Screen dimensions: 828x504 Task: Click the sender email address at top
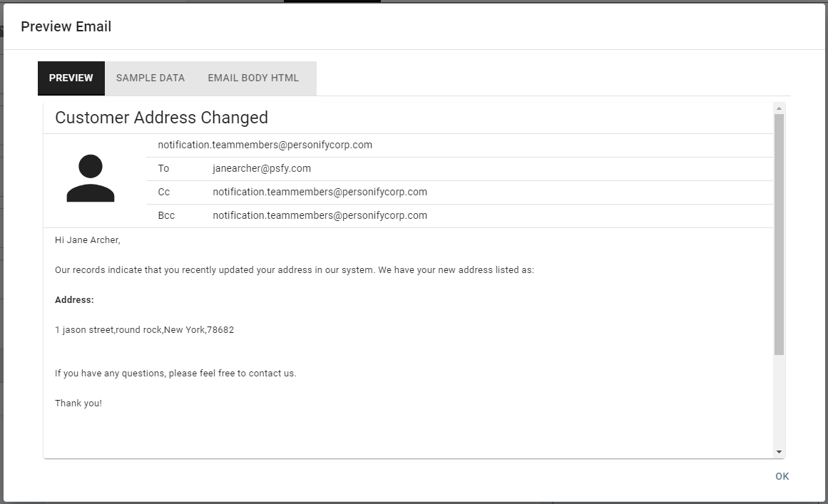[x=265, y=145]
